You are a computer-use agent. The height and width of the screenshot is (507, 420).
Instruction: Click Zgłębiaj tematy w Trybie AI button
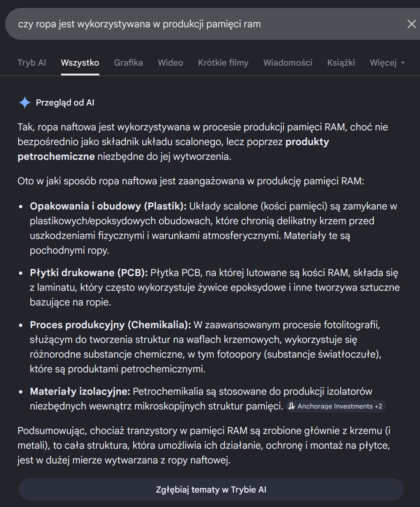tap(211, 490)
